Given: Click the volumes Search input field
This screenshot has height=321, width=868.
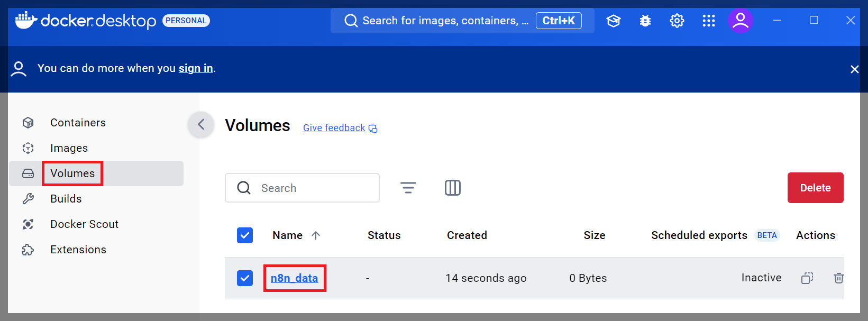Looking at the screenshot, I should point(302,188).
